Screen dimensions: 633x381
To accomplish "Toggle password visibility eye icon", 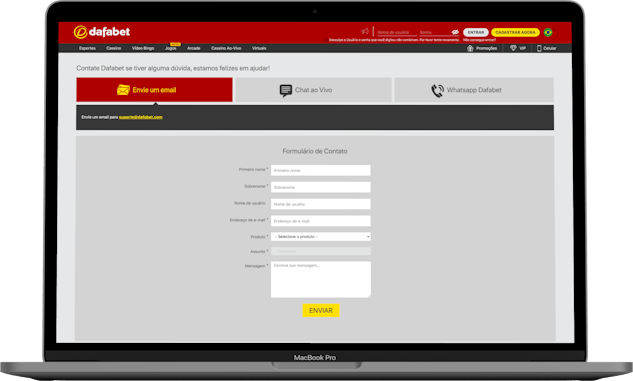I will click(455, 32).
